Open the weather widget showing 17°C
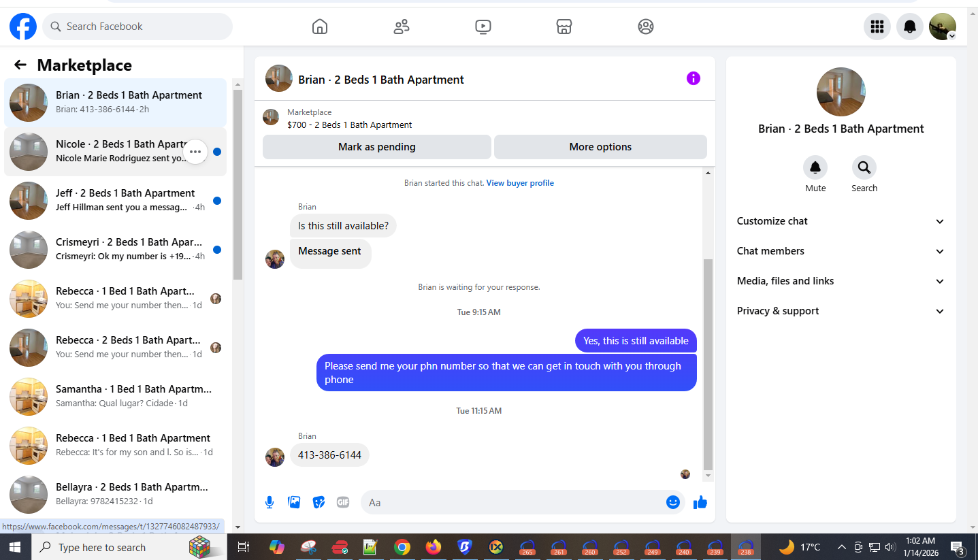 (x=800, y=547)
